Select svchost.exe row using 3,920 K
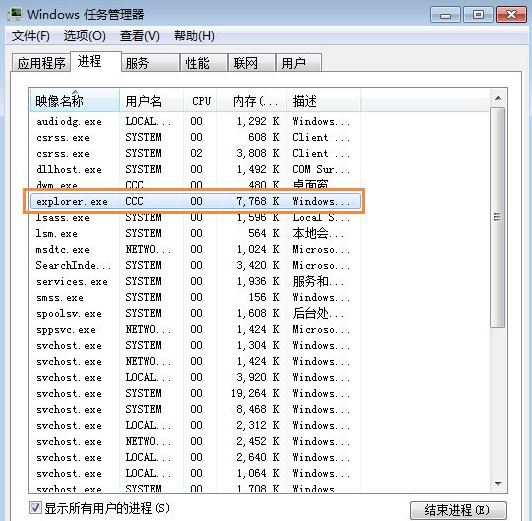The image size is (532, 521). pos(195,377)
